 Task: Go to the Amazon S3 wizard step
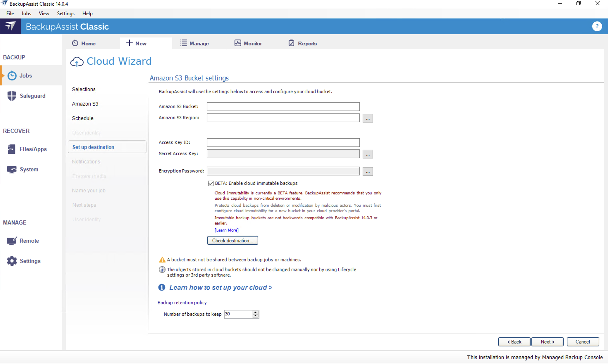(85, 104)
